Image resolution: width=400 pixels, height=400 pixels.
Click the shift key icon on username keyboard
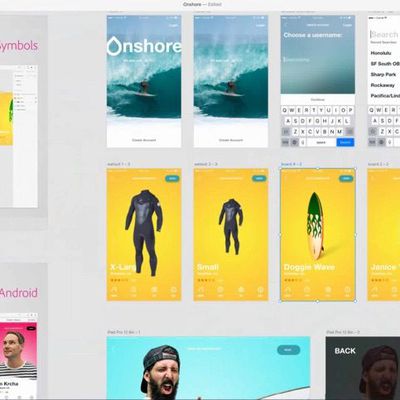click(285, 132)
